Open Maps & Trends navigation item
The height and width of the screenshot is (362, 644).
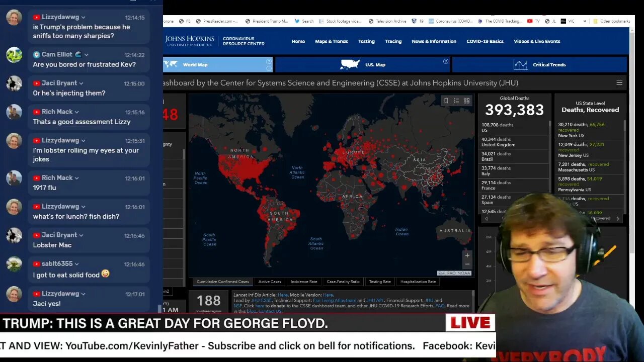[331, 41]
